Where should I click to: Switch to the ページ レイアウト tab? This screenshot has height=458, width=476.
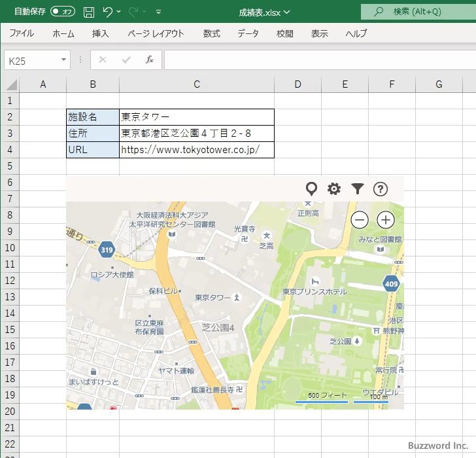pyautogui.click(x=156, y=33)
